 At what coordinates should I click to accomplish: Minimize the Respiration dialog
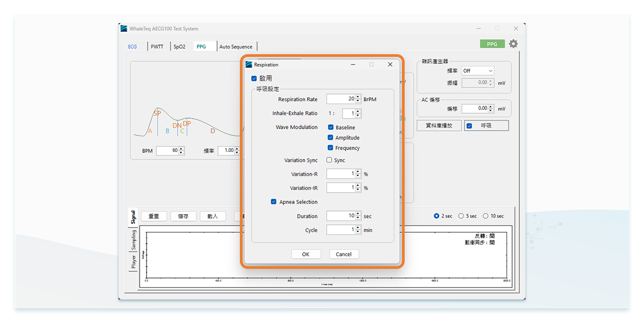[353, 64]
